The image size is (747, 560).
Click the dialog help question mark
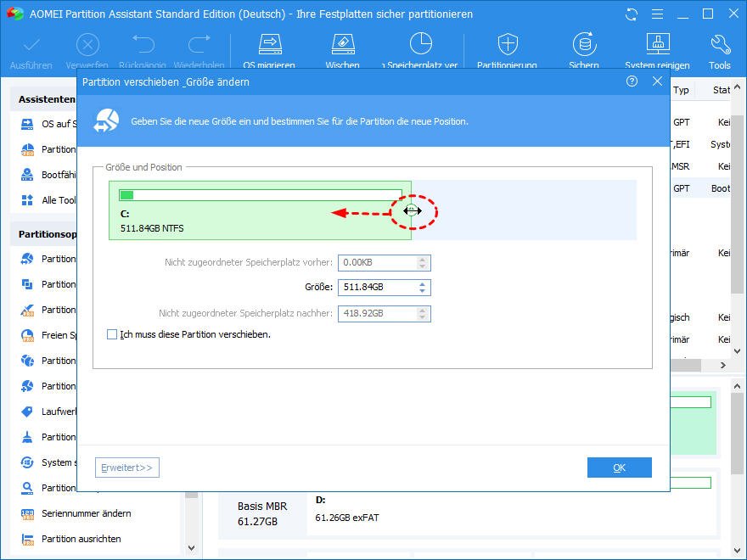(x=632, y=81)
